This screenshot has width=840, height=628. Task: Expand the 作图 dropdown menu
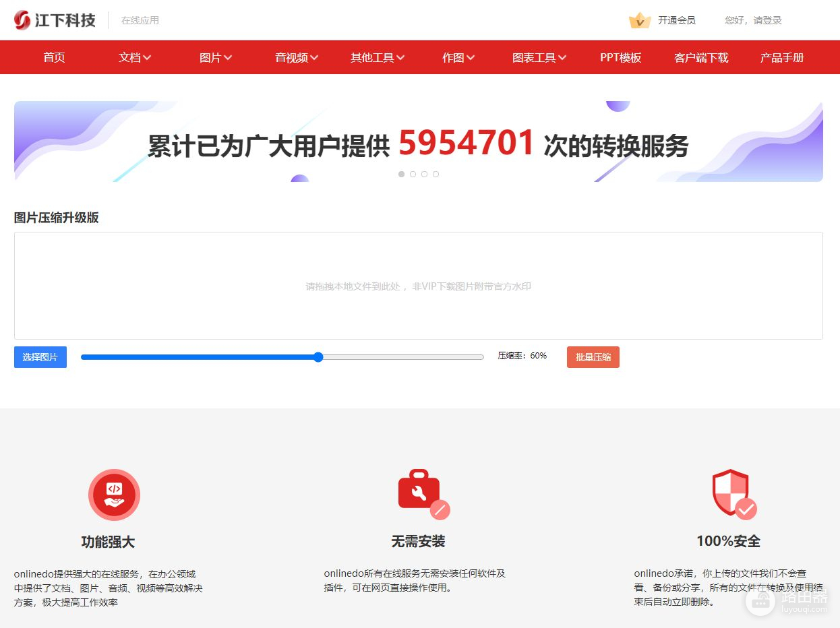[458, 57]
